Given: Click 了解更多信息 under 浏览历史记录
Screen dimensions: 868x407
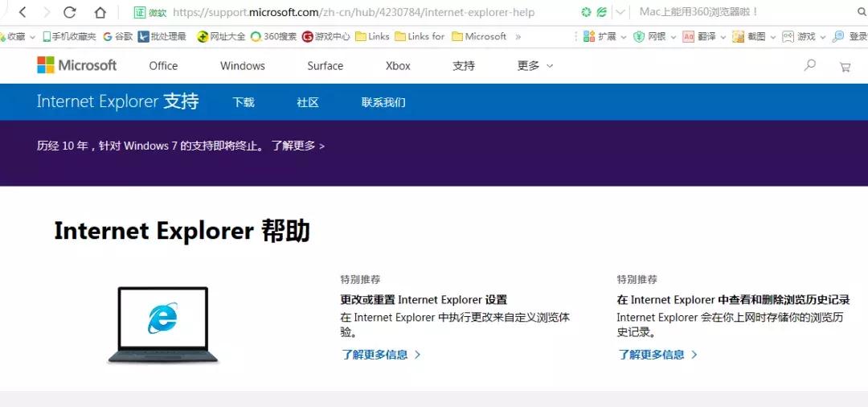Looking at the screenshot, I should [x=657, y=355].
